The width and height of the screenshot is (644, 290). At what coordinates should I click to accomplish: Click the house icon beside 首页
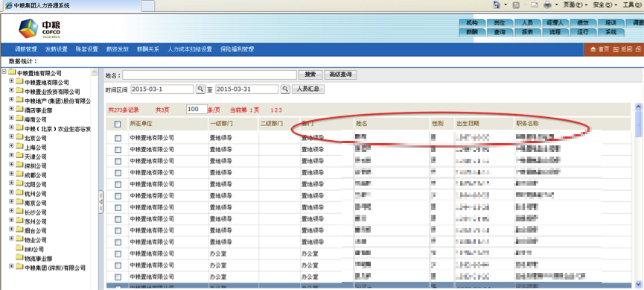pos(593,49)
